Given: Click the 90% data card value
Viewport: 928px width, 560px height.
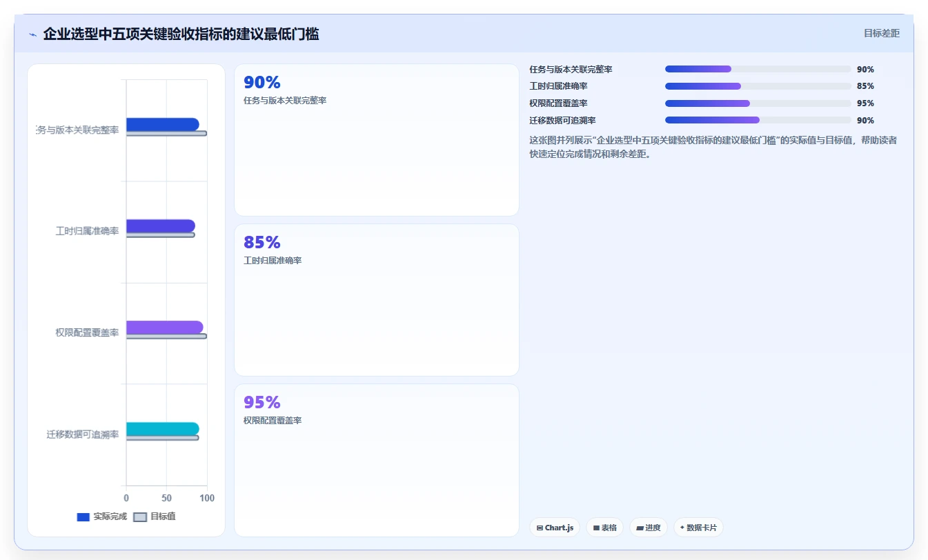Looking at the screenshot, I should pyautogui.click(x=262, y=83).
